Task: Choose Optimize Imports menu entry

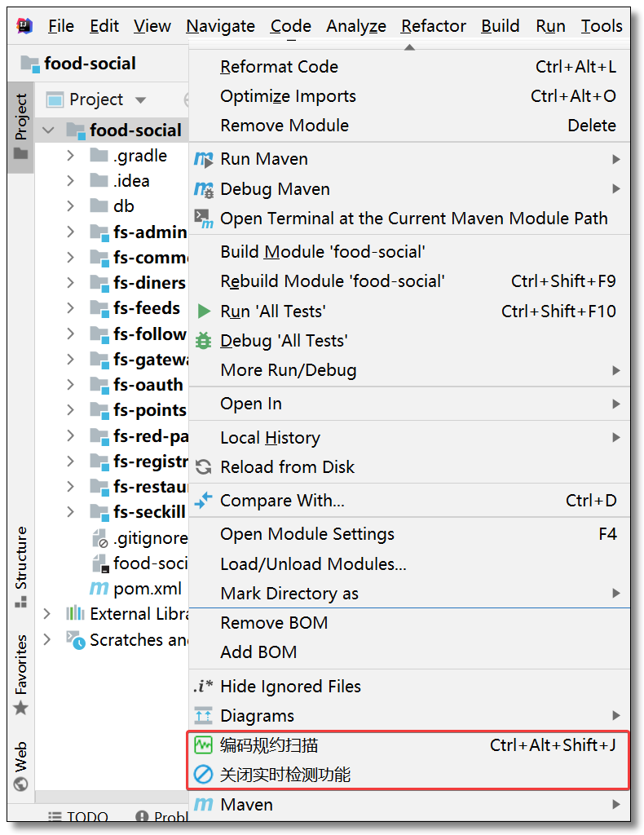Action: 409,96
